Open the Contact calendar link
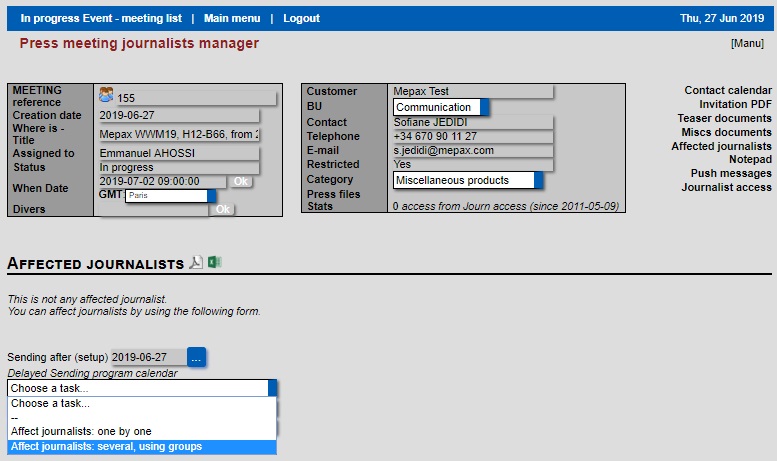 (x=727, y=90)
